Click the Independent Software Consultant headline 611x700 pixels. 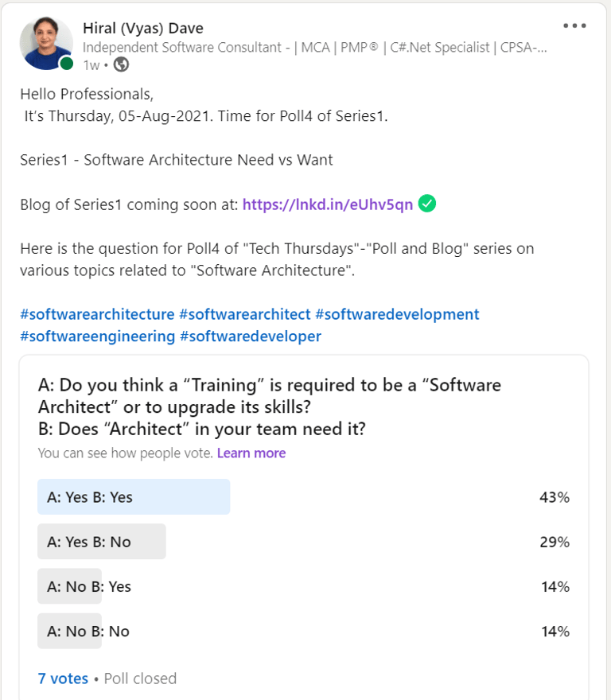pos(315,47)
